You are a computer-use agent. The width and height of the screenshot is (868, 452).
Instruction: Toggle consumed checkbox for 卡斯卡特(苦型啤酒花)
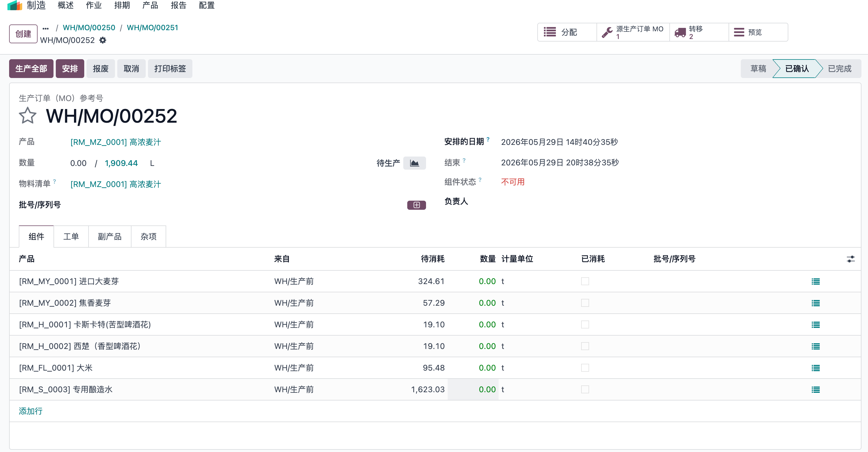[585, 324]
